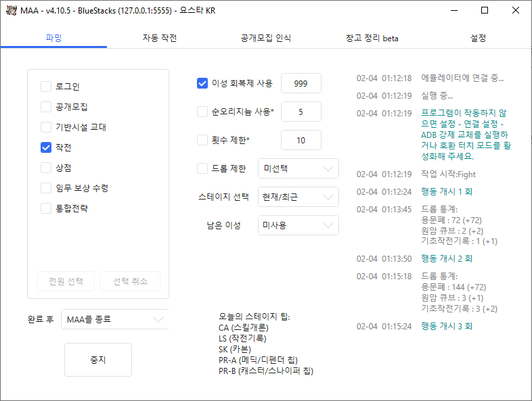
Task: Minimize the MAA window
Action: (454, 11)
